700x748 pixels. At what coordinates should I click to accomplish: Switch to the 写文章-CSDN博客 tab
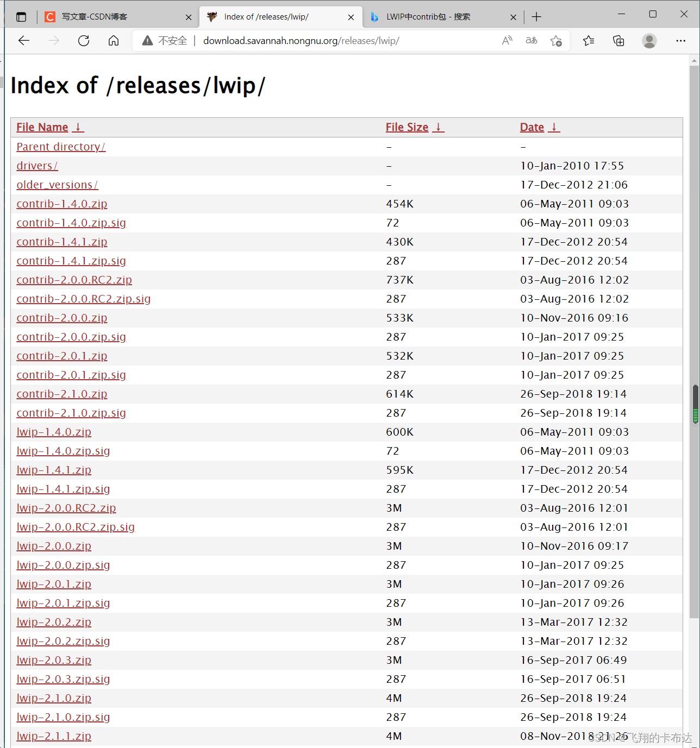[x=118, y=17]
